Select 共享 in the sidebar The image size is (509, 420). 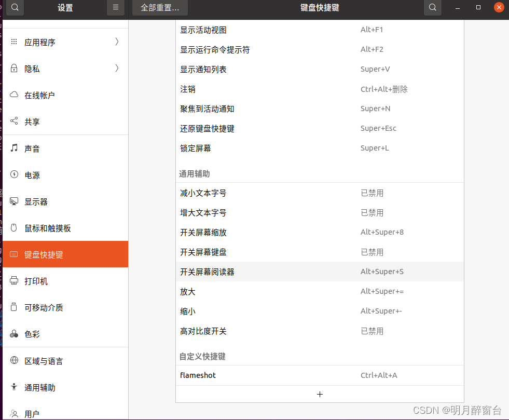(65, 121)
